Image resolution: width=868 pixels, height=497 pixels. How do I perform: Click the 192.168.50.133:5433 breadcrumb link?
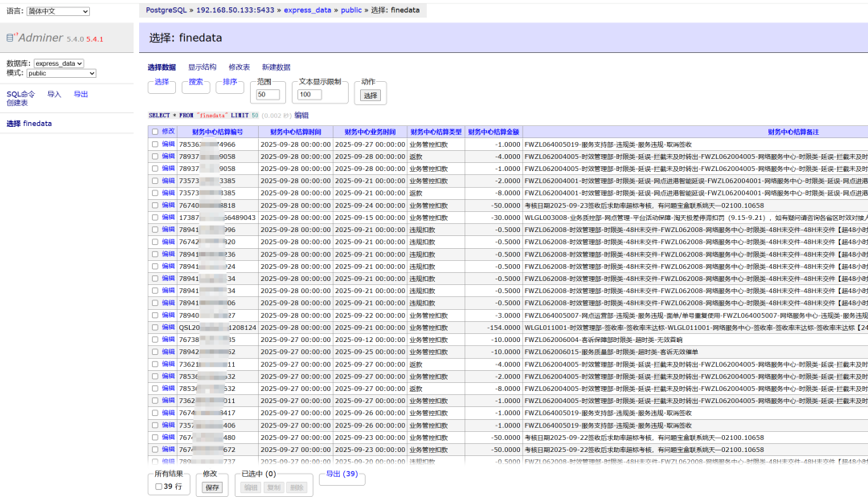235,10
